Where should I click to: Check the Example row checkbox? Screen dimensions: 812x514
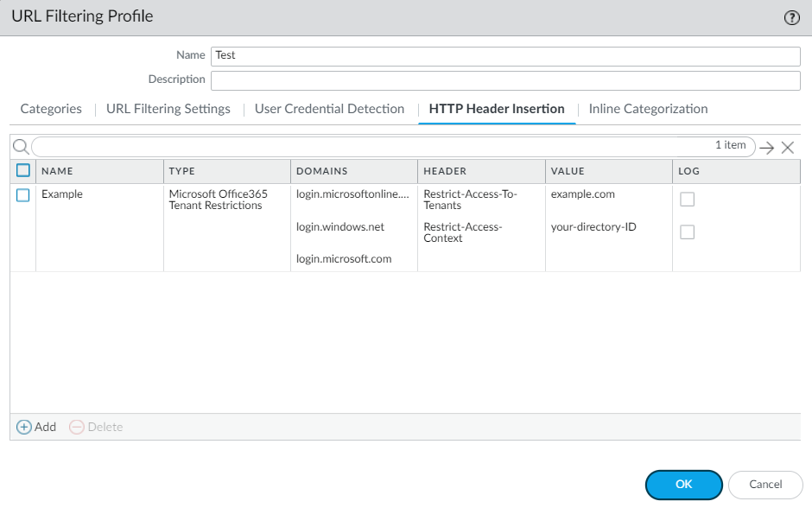coord(23,195)
